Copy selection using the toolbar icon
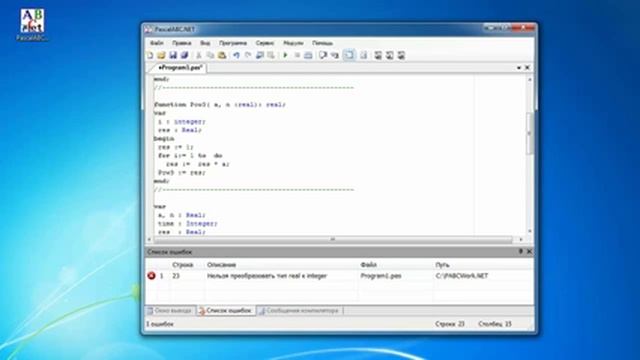The width and height of the screenshot is (640, 360). coord(210,55)
